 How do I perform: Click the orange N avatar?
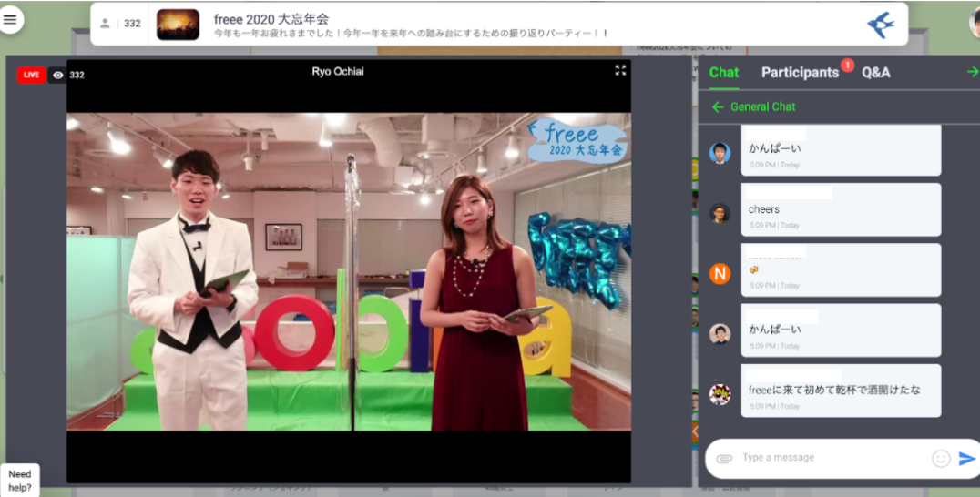720,273
